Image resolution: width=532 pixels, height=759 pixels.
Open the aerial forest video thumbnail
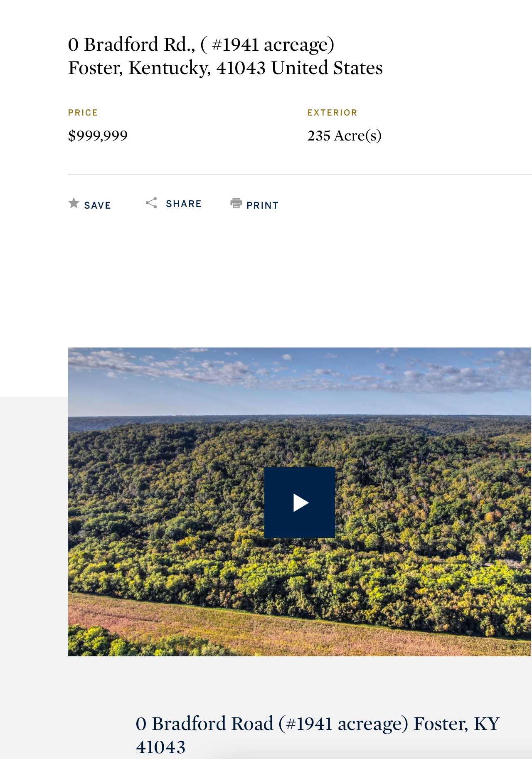(300, 502)
